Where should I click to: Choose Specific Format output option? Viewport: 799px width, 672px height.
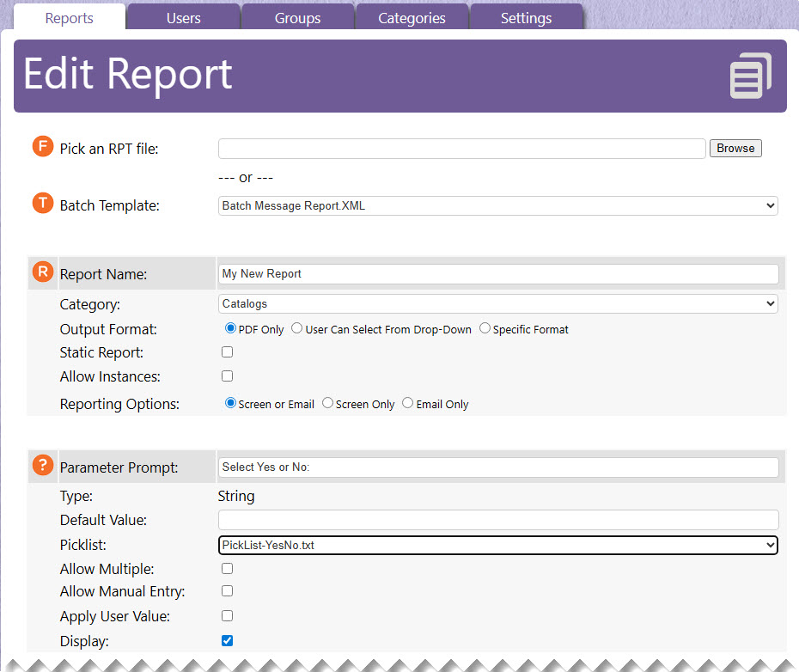point(485,328)
